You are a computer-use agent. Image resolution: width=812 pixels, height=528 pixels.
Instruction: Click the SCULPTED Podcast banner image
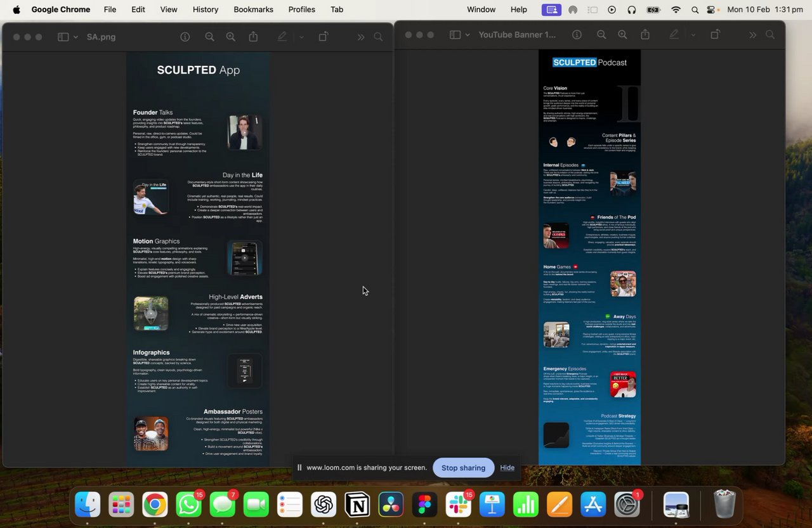click(589, 257)
